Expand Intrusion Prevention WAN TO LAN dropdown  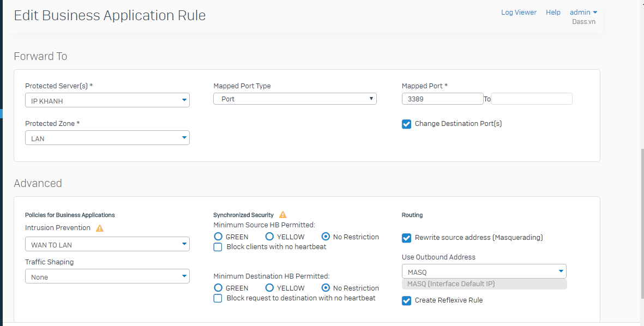(x=107, y=244)
